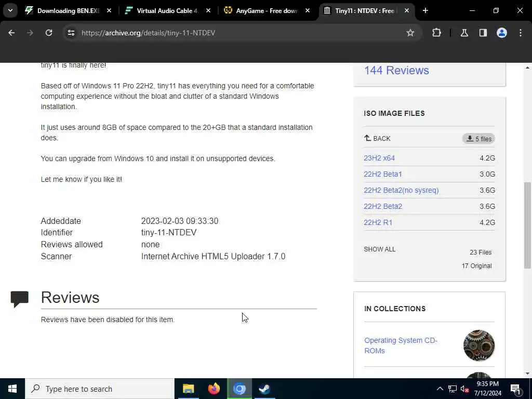Open the Extensions puzzle icon

(x=436, y=33)
